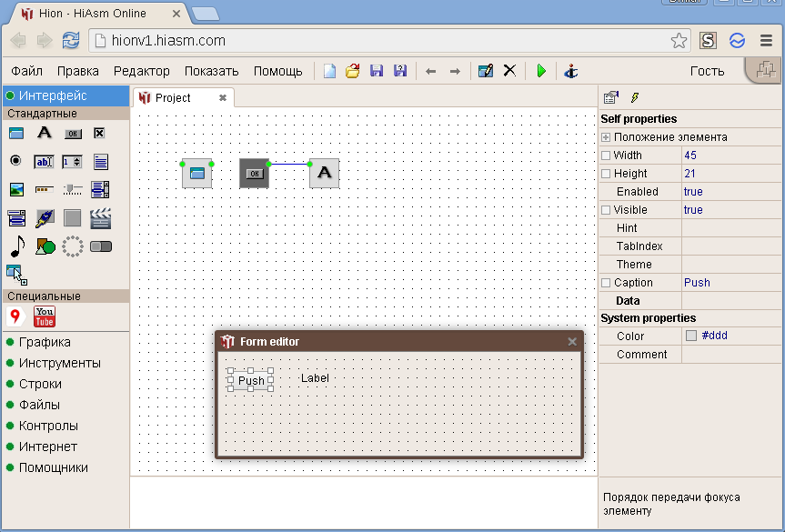Select the Memo text lines component

101,162
